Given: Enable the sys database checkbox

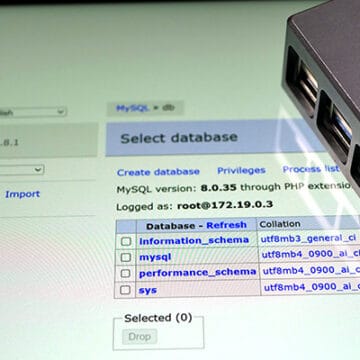Looking at the screenshot, I should [x=125, y=290].
